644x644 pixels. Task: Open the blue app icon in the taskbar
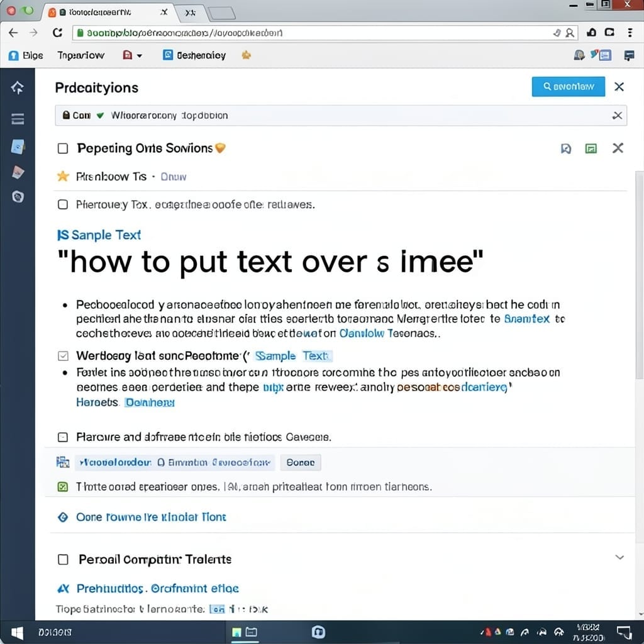tap(318, 632)
